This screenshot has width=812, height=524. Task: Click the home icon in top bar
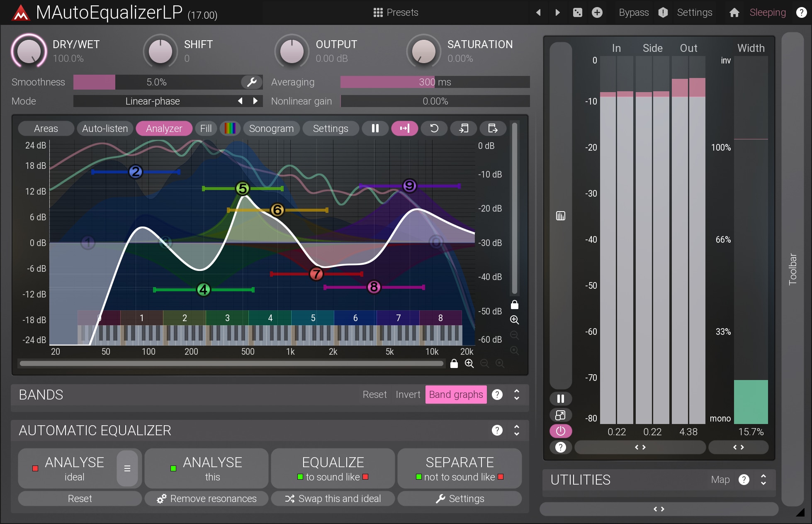734,12
